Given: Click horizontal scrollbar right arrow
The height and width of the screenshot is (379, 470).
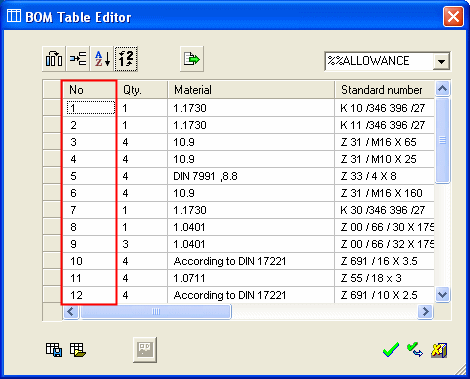Looking at the screenshot, I should point(425,312).
